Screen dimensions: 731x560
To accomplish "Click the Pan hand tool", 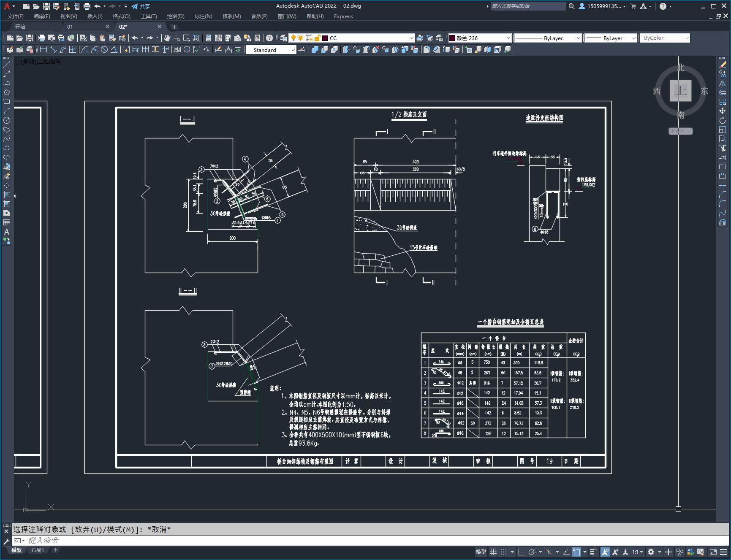I will coord(167,38).
